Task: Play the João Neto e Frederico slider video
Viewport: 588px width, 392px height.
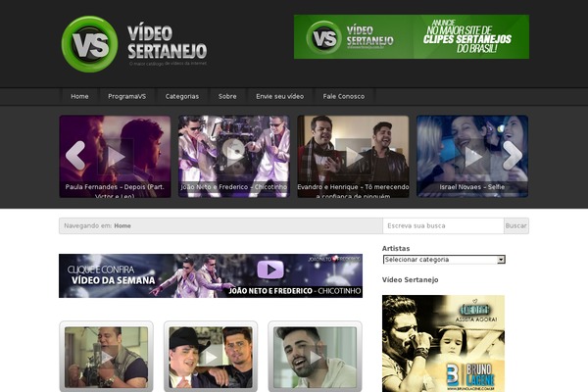Action: click(234, 151)
